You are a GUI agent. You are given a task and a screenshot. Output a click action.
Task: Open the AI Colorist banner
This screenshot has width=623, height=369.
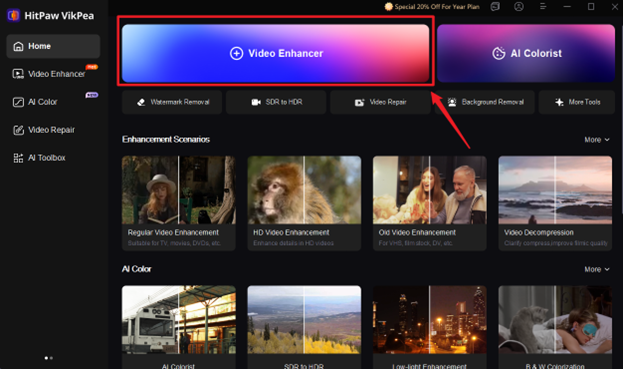(526, 53)
